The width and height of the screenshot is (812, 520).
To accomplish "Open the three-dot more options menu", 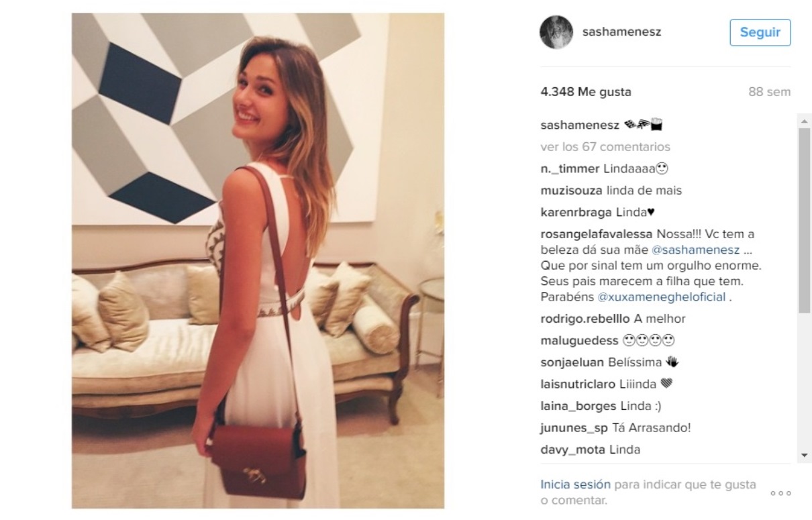I will tap(780, 493).
